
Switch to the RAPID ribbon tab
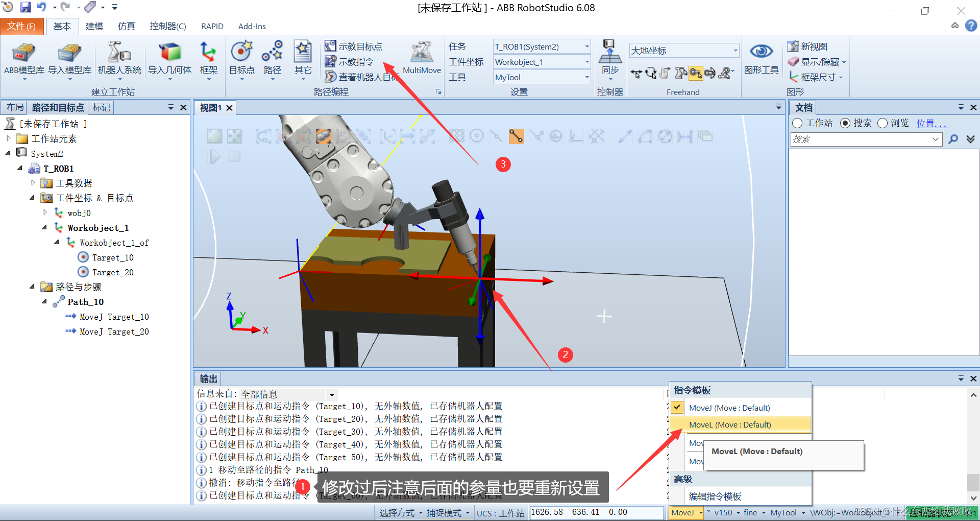point(212,26)
